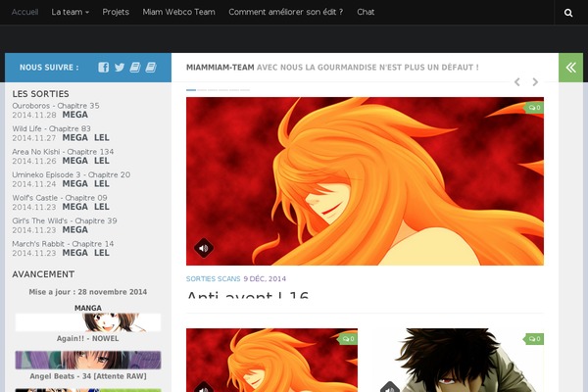Open comment badge on dark-haired character thumbnail

pos(534,339)
